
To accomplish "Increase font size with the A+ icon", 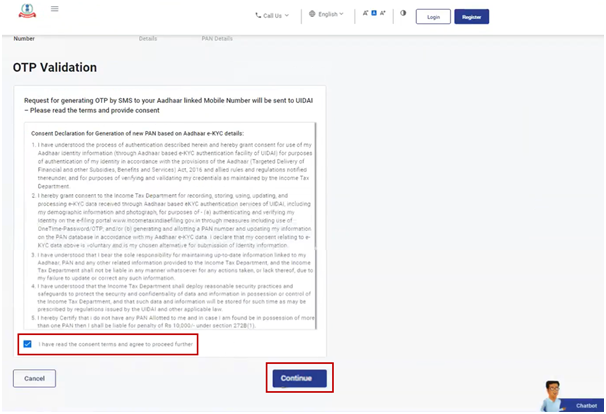I will 382,15.
